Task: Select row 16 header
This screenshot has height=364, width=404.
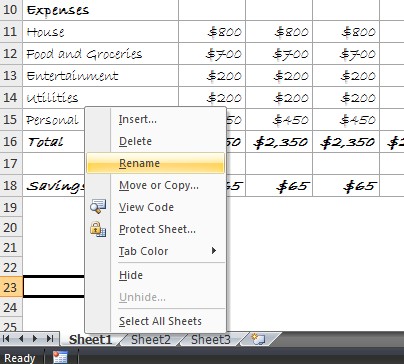Action: 11,141
